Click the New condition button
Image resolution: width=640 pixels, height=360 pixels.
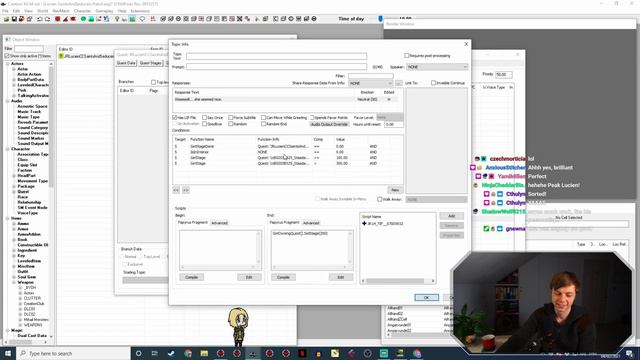pyautogui.click(x=395, y=190)
